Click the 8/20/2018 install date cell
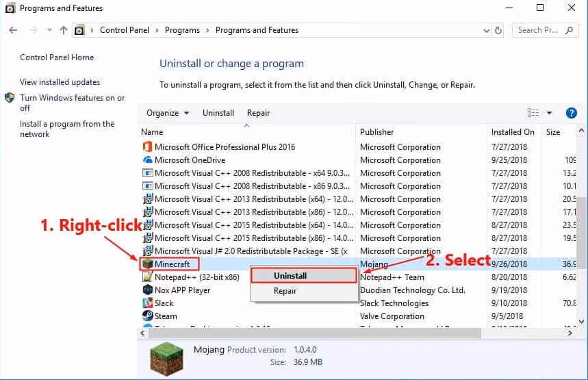This screenshot has height=380, width=588. point(509,277)
